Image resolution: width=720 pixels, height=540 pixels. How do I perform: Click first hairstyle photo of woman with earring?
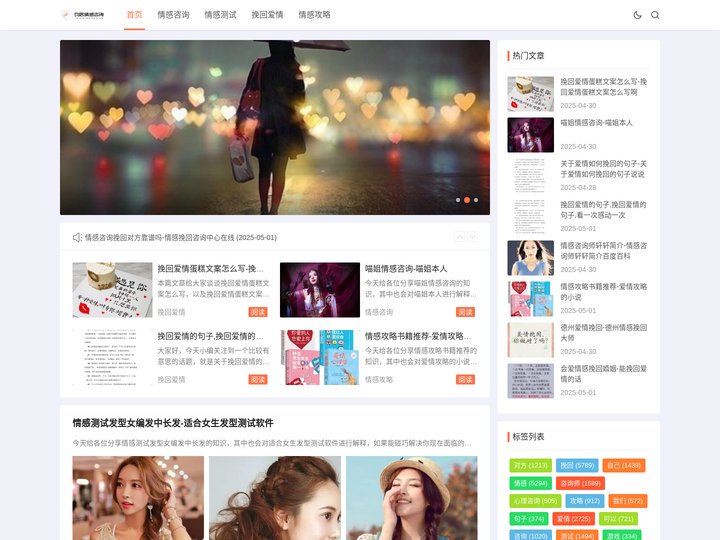[138, 498]
